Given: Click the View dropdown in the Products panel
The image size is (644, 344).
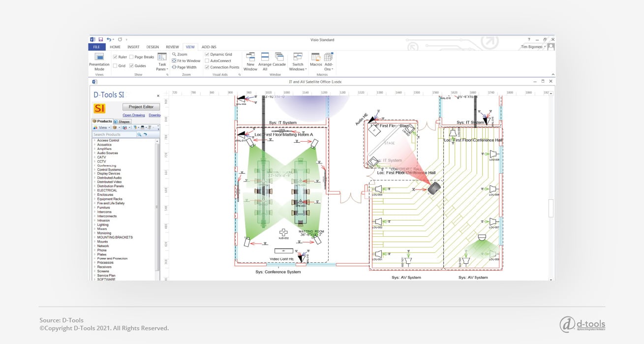Looking at the screenshot, I should (x=104, y=127).
